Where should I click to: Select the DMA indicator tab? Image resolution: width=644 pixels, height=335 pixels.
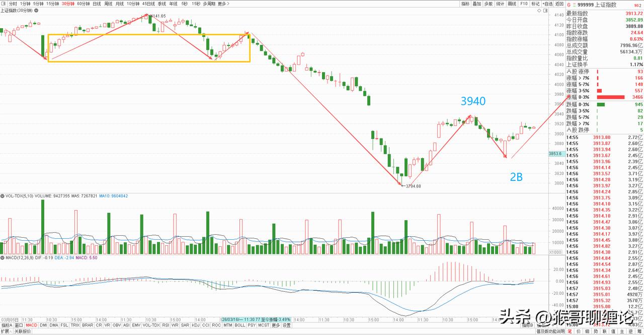click(x=54, y=325)
